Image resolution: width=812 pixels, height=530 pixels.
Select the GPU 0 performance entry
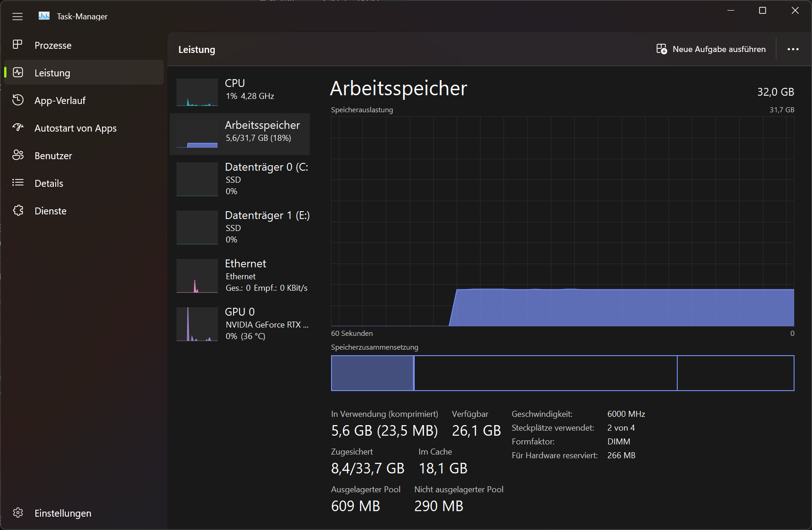click(x=240, y=324)
